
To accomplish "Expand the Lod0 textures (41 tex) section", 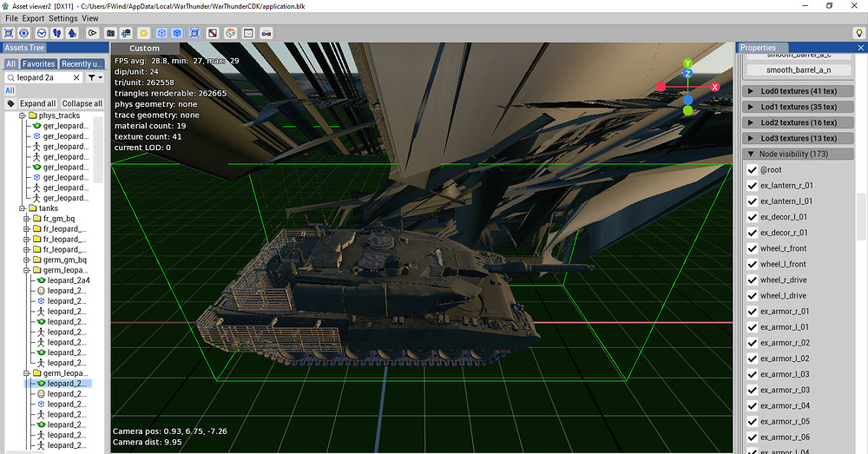I will pos(798,91).
